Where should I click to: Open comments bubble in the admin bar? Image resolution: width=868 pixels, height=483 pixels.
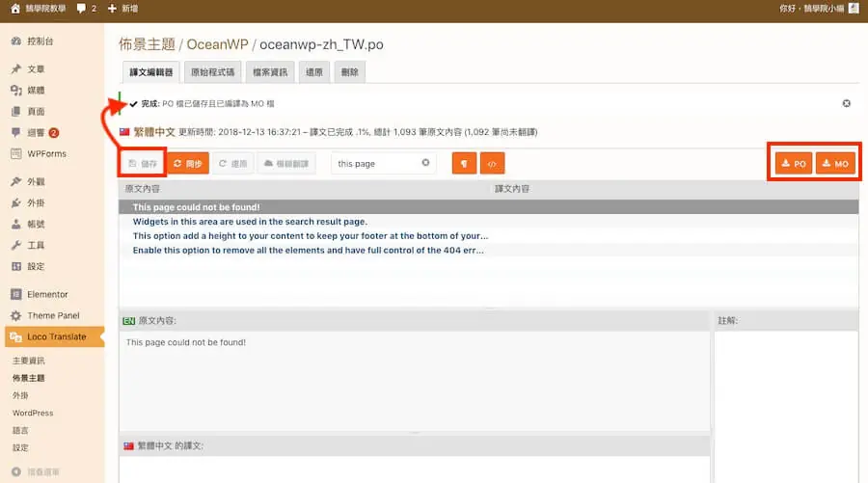[x=87, y=9]
